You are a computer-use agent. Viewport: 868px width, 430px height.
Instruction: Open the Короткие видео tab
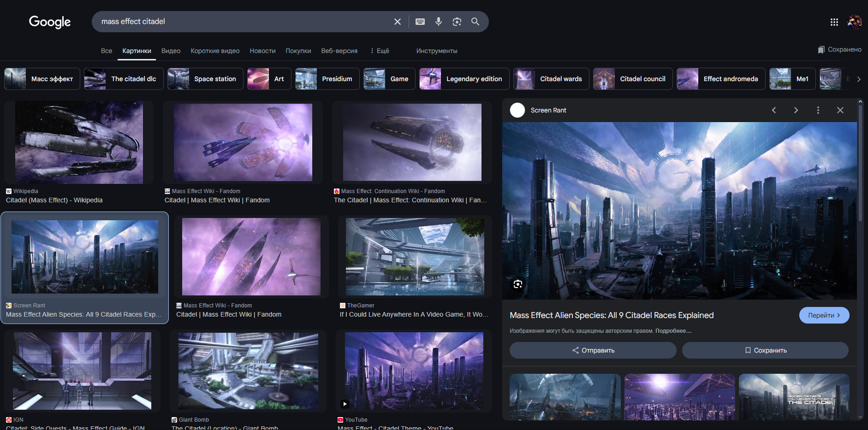tap(215, 51)
